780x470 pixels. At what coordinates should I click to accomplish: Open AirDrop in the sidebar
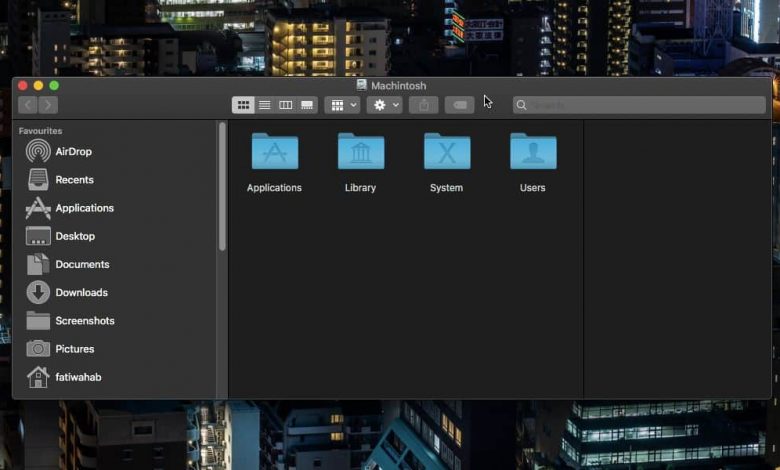click(59, 151)
